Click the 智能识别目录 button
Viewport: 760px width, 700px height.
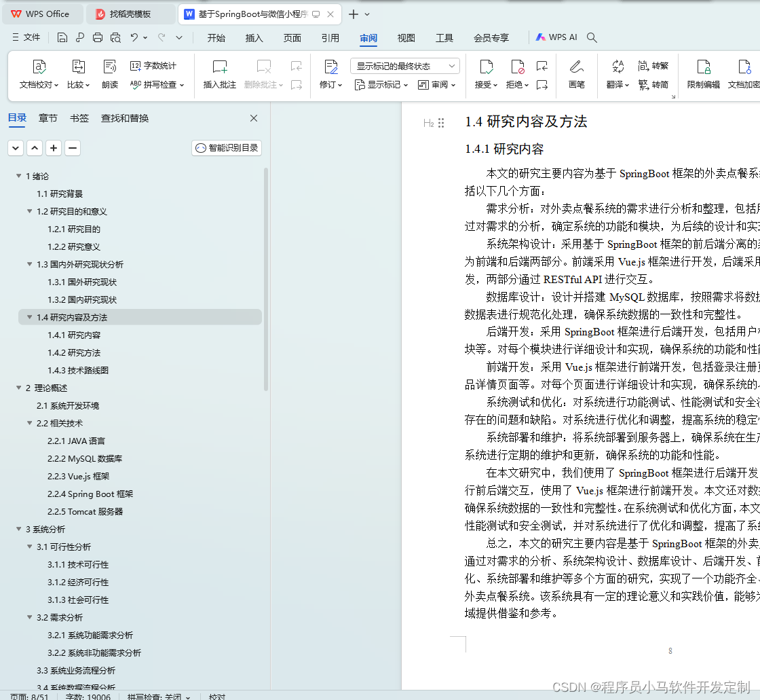click(226, 147)
